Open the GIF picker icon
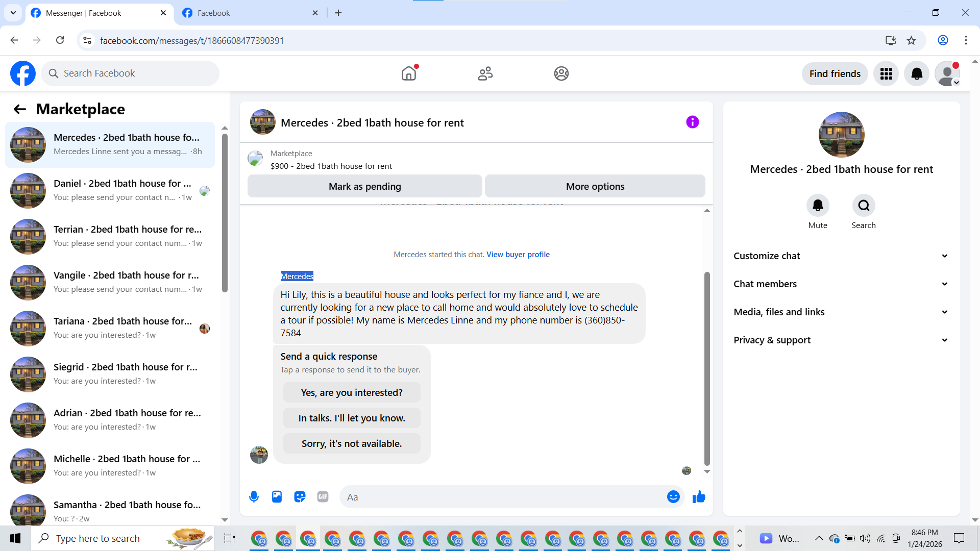Viewport: 980px width, 551px height. point(323,497)
